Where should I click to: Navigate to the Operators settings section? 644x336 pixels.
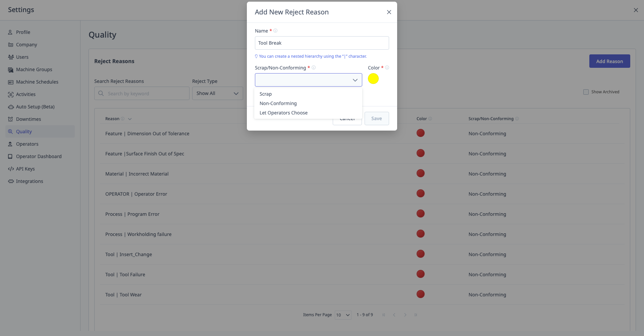27,144
